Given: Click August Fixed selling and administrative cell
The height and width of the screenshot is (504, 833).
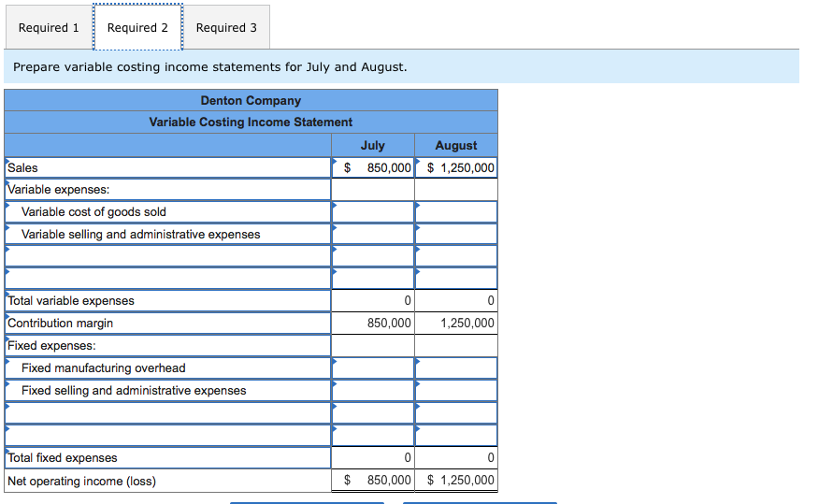Looking at the screenshot, I should (x=456, y=390).
